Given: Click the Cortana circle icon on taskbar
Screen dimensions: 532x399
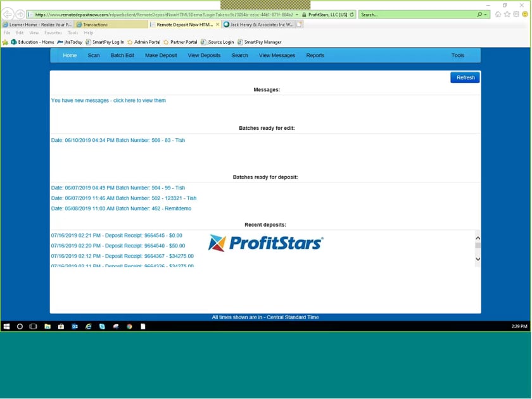Looking at the screenshot, I should 20,326.
